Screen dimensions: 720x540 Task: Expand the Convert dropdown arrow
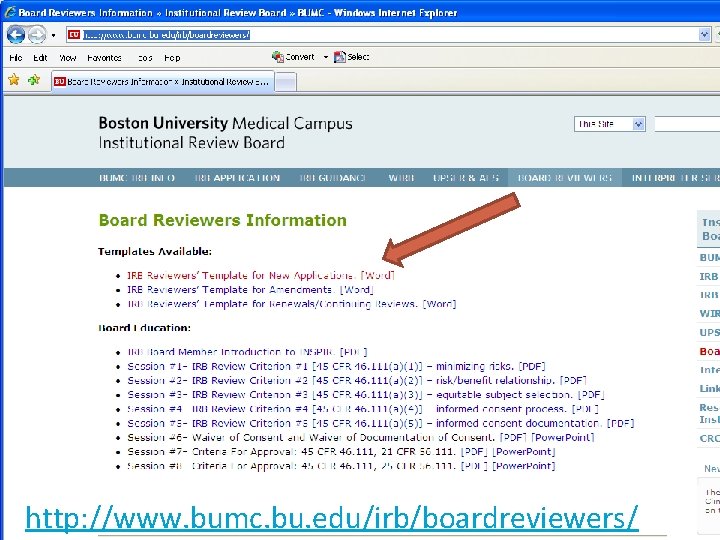(x=326, y=57)
